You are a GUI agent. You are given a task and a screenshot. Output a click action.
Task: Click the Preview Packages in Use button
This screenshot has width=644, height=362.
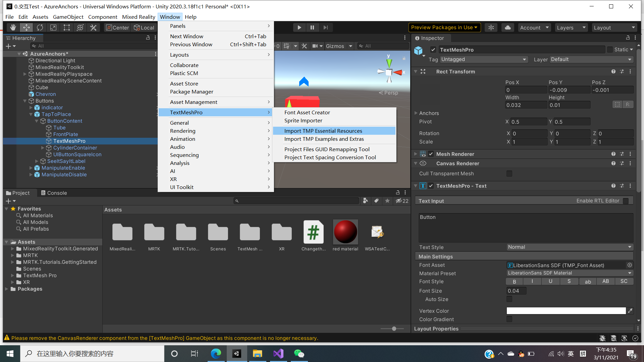point(444,27)
